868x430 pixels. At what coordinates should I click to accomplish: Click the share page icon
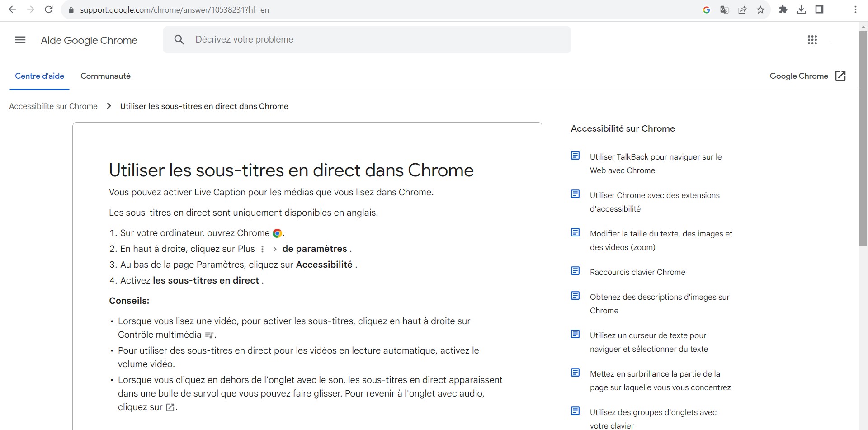click(x=742, y=10)
